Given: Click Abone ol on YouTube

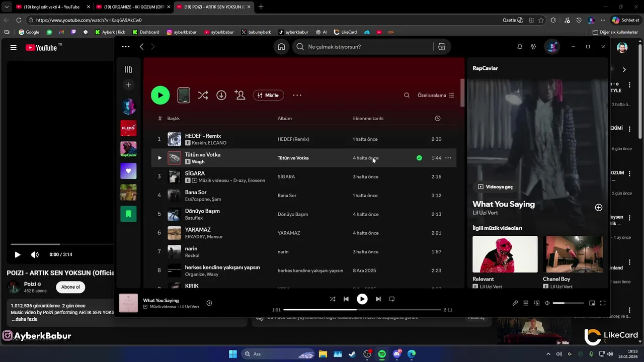Looking at the screenshot, I should pyautogui.click(x=70, y=287).
